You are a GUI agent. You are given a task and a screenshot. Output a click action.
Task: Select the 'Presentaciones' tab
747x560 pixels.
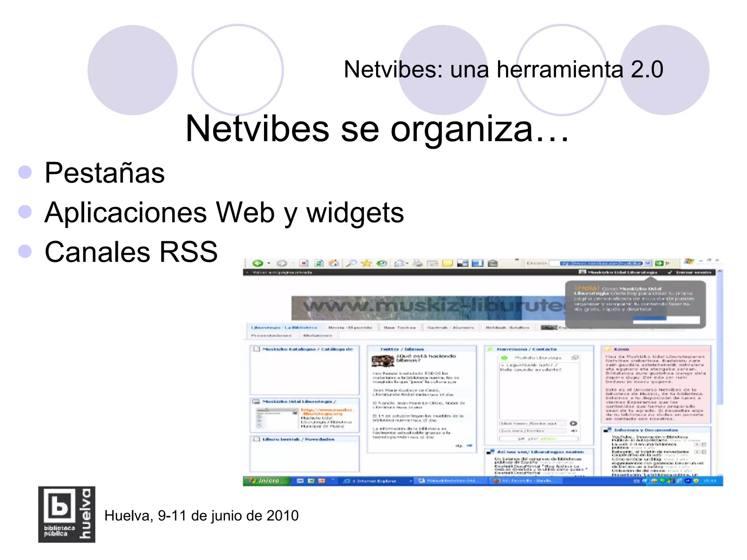[271, 335]
